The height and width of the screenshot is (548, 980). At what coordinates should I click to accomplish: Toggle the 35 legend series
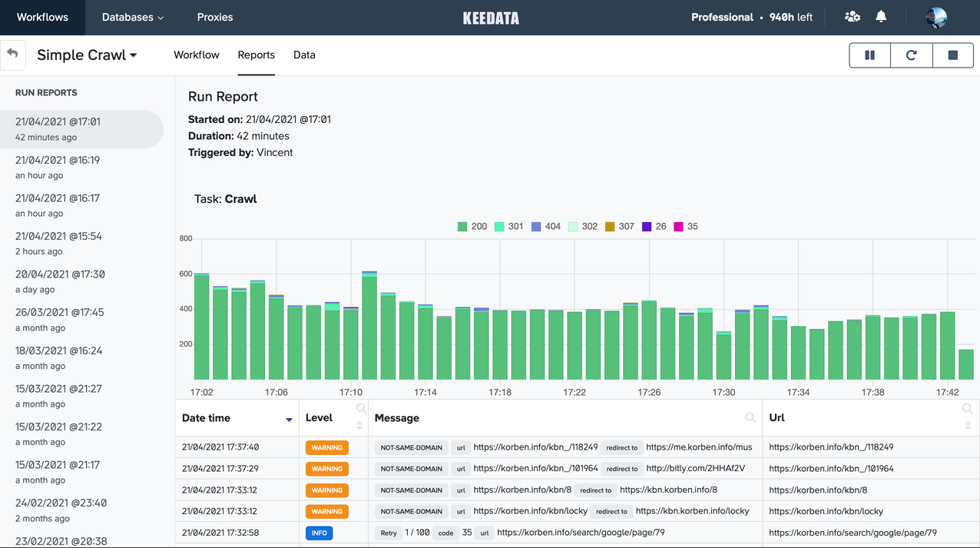click(686, 227)
